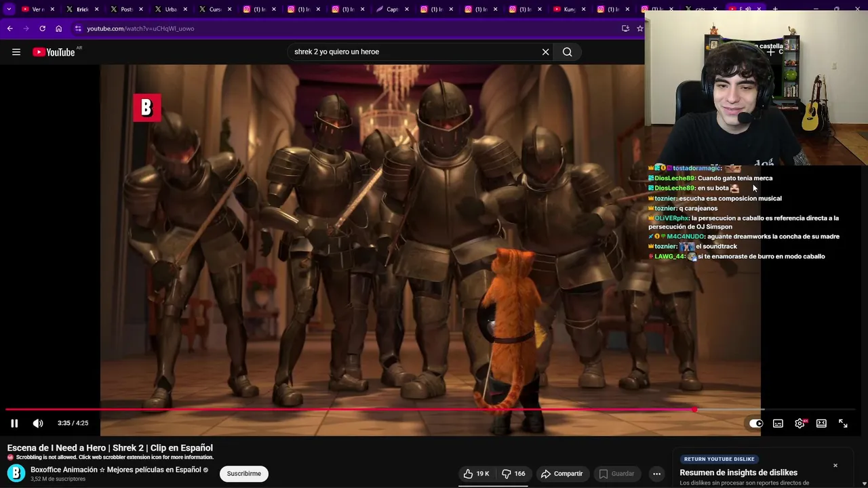Open the YouTube hamburger guide menu
The image size is (868, 488).
pyautogui.click(x=16, y=52)
